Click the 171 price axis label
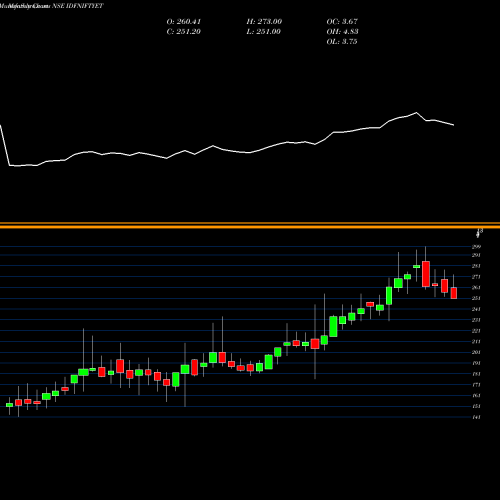Screen dimensions: 500x500 [476, 385]
